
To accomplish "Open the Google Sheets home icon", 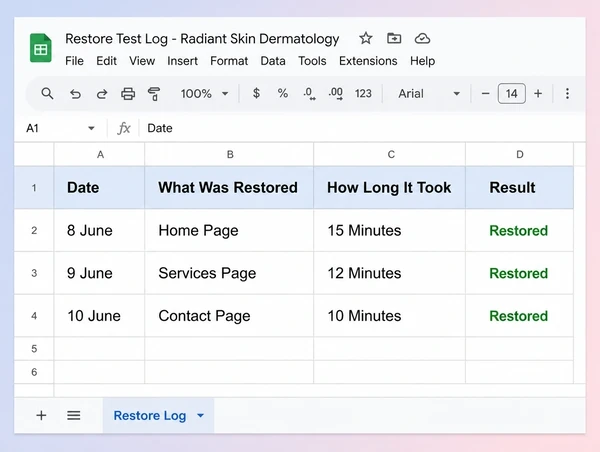I will [x=41, y=48].
